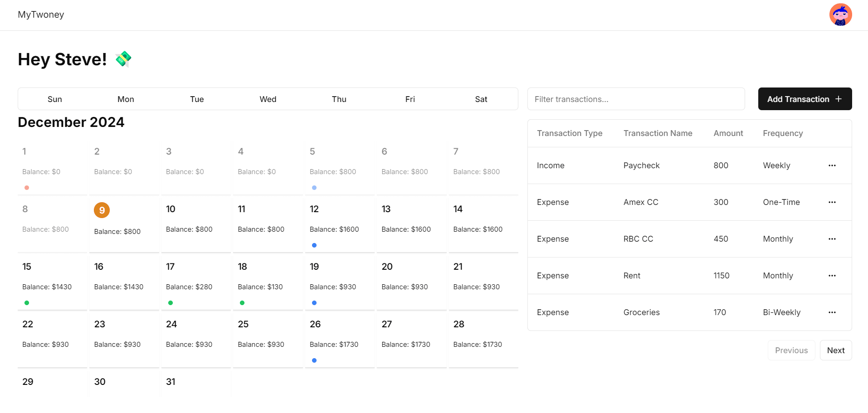Click the One-Time frequency cell
This screenshot has width=868, height=413.
pyautogui.click(x=781, y=202)
